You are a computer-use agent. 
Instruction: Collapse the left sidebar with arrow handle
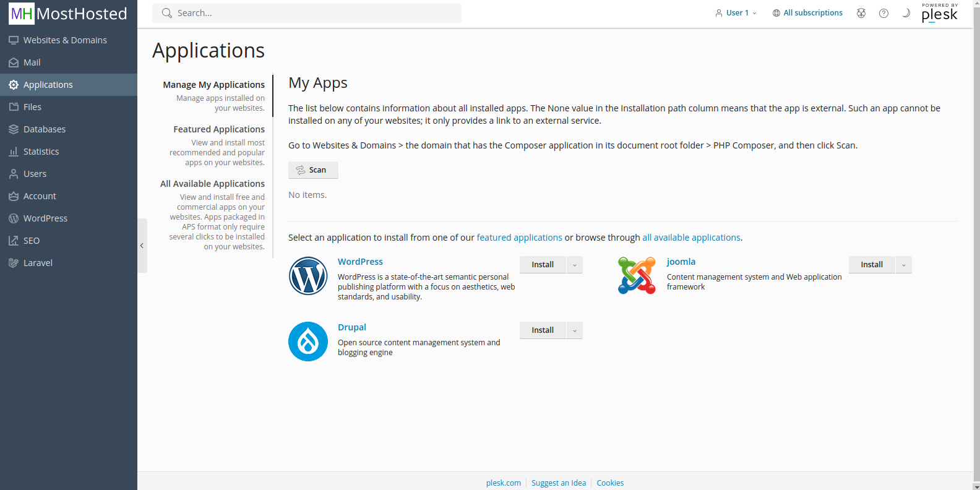pos(142,246)
